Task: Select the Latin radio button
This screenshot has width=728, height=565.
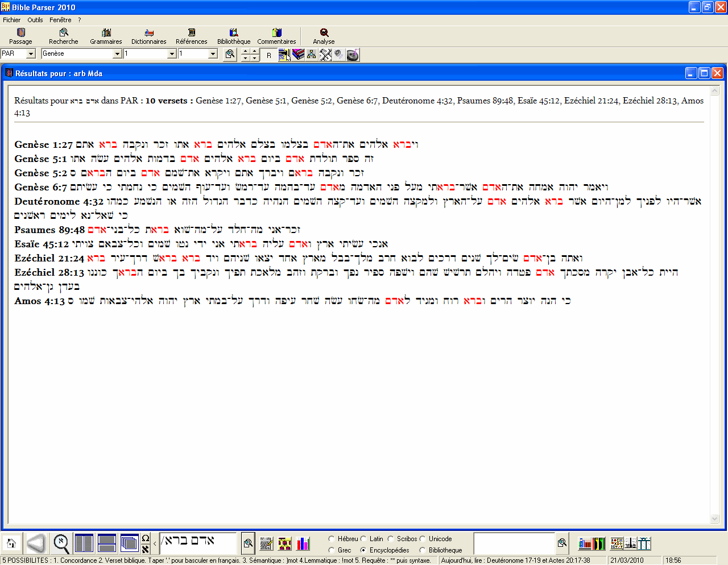Action: click(363, 539)
